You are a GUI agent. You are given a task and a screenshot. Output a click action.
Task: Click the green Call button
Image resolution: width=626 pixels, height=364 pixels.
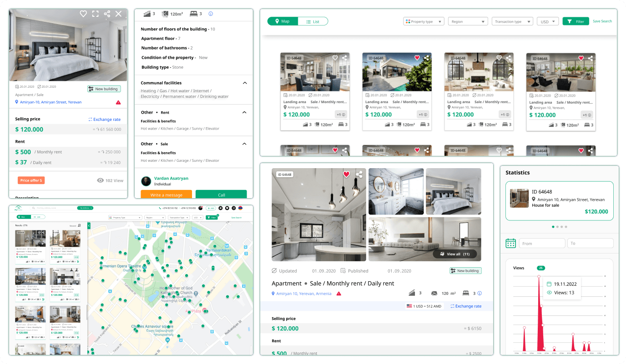221,195
